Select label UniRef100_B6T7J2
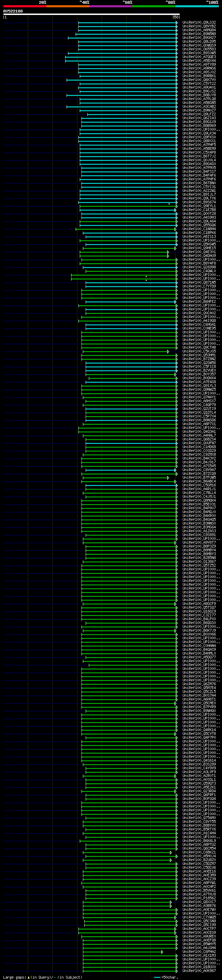 point(199,156)
